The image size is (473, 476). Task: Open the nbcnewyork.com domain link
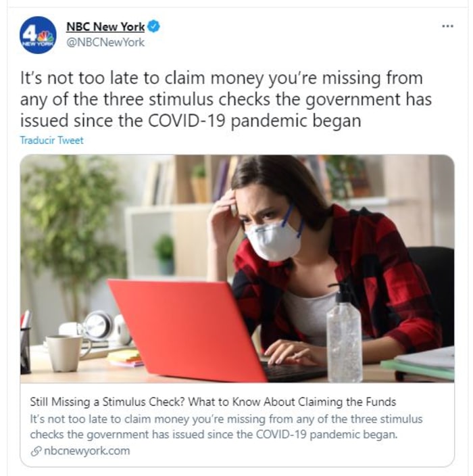click(87, 451)
